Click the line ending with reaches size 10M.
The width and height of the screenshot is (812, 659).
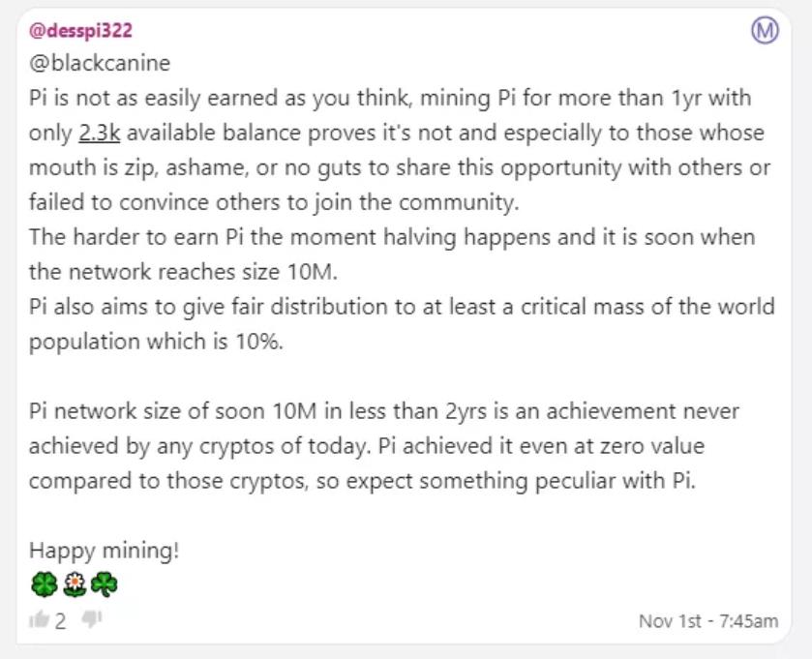(183, 272)
